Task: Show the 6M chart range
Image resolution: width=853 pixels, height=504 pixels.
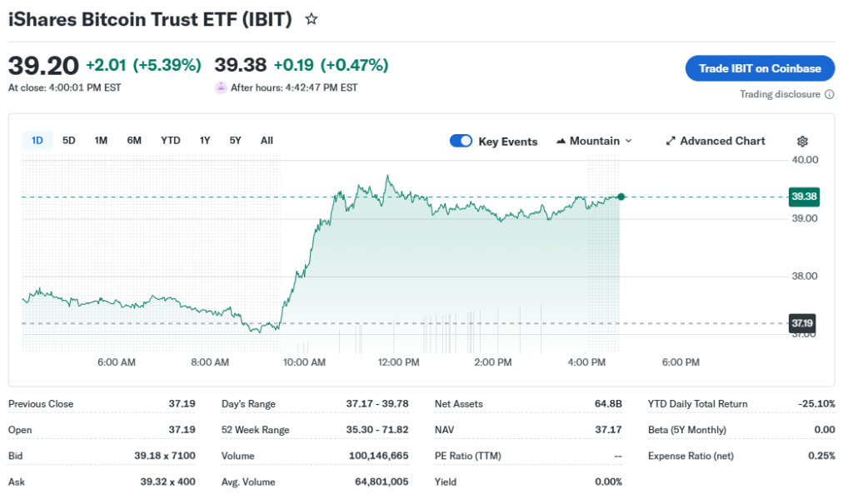Action: click(x=134, y=141)
